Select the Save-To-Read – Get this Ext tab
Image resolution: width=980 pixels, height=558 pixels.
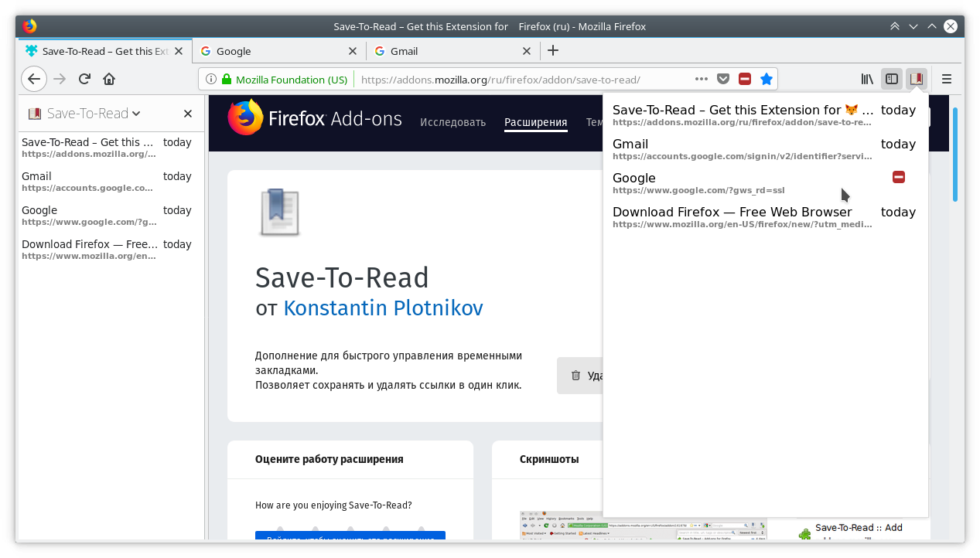[x=105, y=51]
